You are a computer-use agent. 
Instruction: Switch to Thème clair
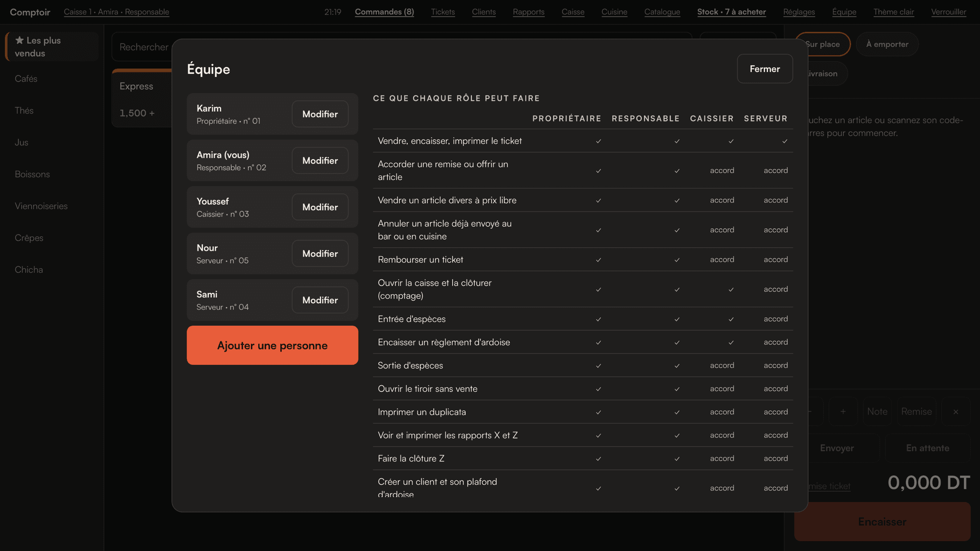(x=893, y=12)
